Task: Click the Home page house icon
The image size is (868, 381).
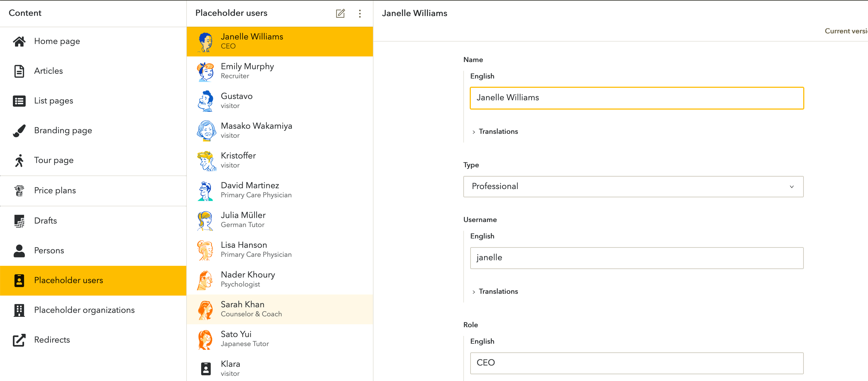Action: 19,41
